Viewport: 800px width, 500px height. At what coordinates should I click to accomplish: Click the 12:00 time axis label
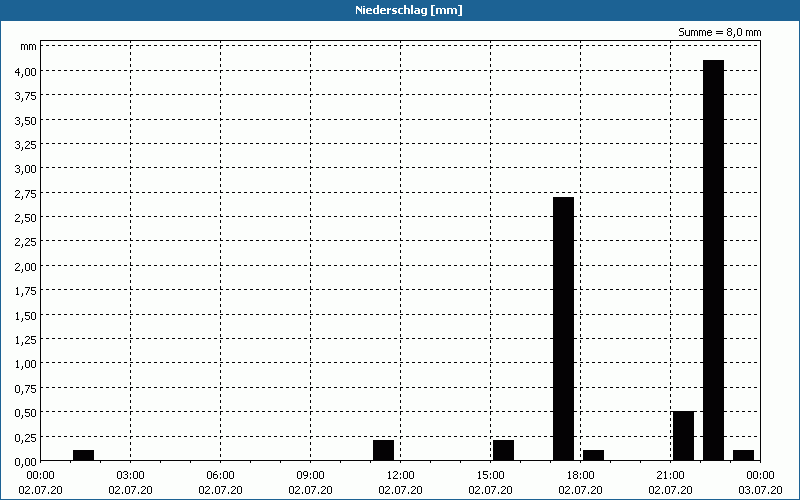(401, 476)
